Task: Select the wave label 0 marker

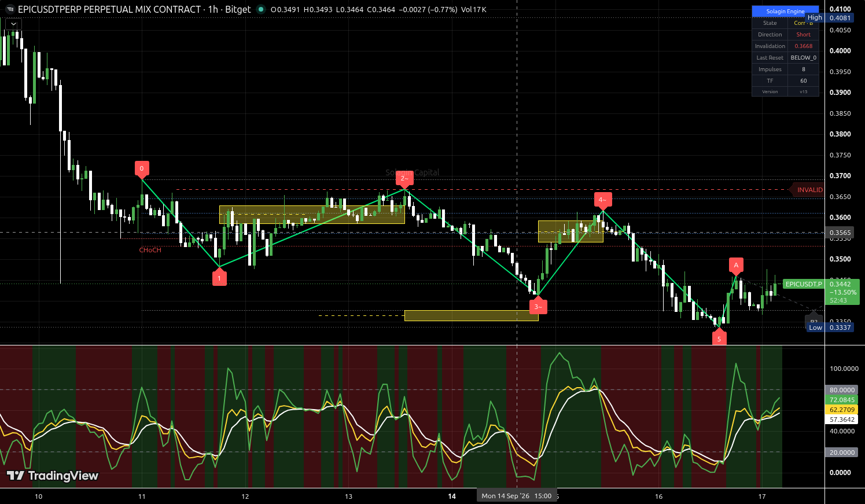Action: tap(142, 169)
